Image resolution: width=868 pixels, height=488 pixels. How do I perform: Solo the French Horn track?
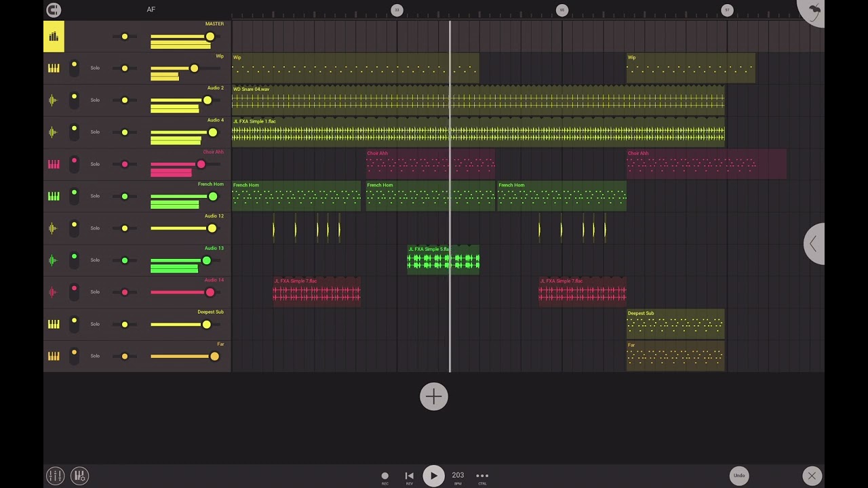pos(95,196)
